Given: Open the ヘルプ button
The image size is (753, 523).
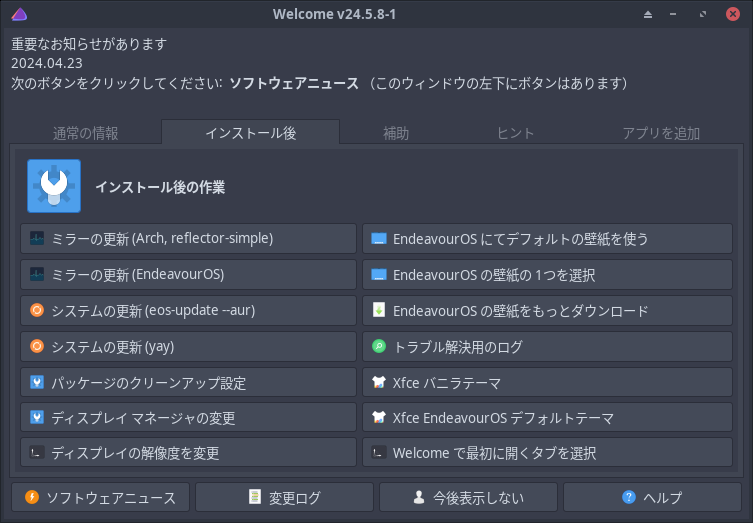Looking at the screenshot, I should [x=652, y=497].
